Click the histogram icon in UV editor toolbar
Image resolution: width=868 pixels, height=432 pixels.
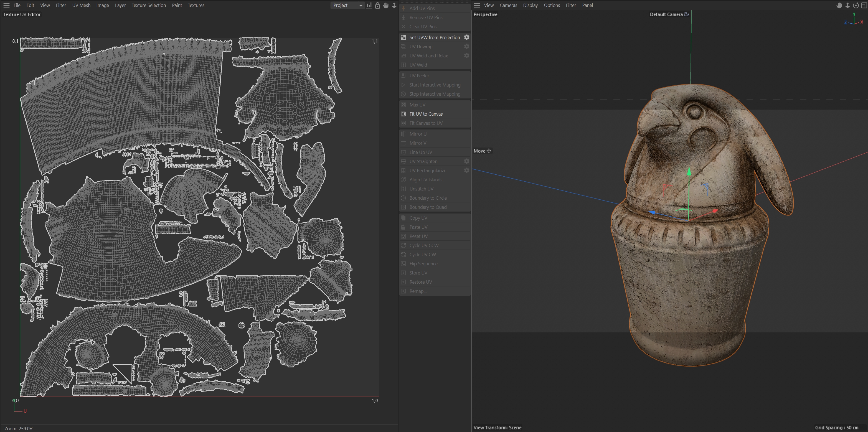tap(369, 5)
